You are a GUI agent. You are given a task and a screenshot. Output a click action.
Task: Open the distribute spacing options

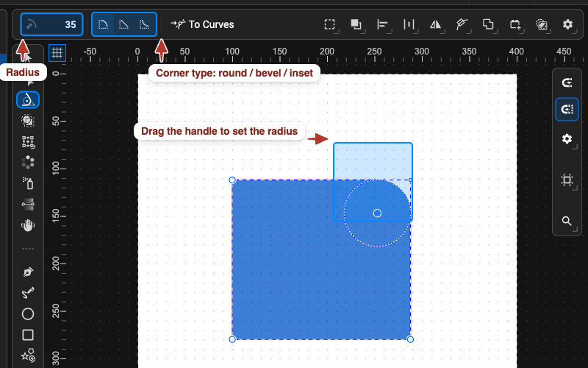pos(409,24)
